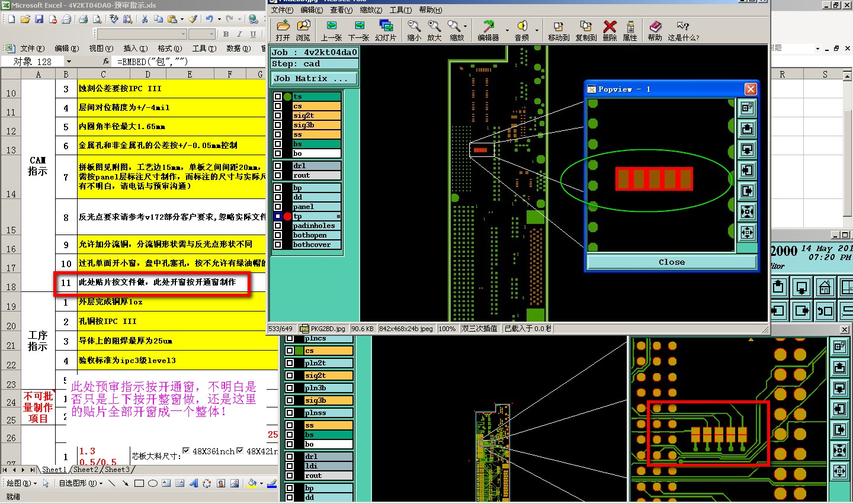Open the Name Box dropdown arrow
Viewport: 853px width, 504px height.
tap(69, 62)
